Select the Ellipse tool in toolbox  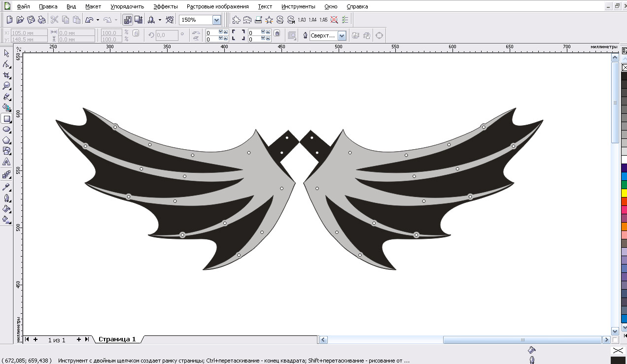click(x=7, y=129)
